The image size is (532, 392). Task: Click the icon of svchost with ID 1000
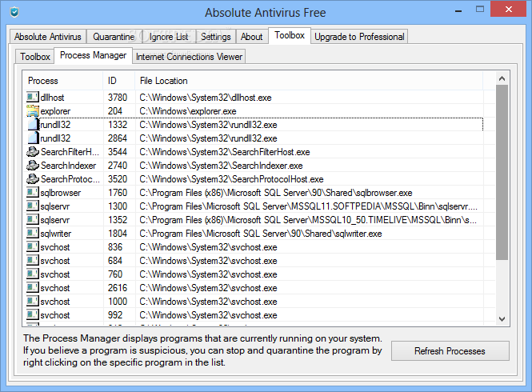(x=33, y=301)
